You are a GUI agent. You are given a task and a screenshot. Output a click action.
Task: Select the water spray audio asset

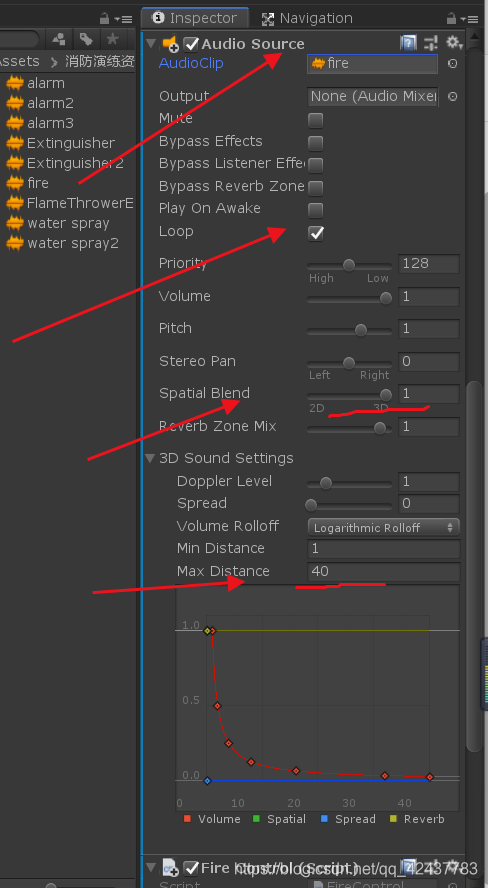[57, 223]
